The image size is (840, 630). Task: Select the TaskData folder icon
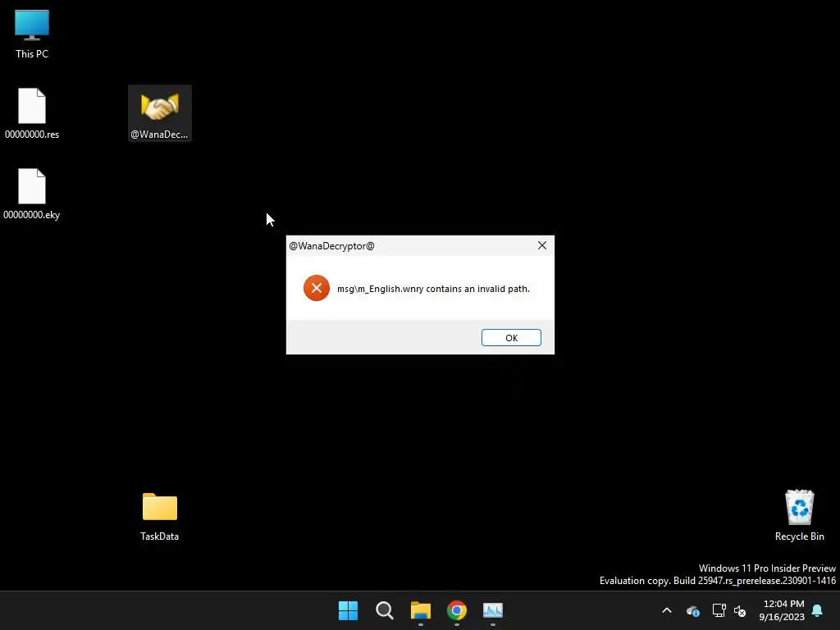click(x=160, y=507)
